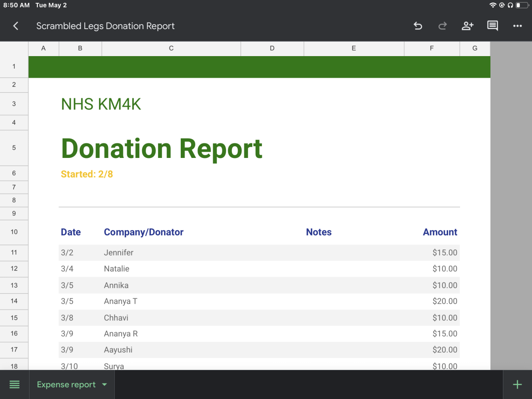Add a new sheet with plus icon
The height and width of the screenshot is (399, 532).
tap(517, 384)
